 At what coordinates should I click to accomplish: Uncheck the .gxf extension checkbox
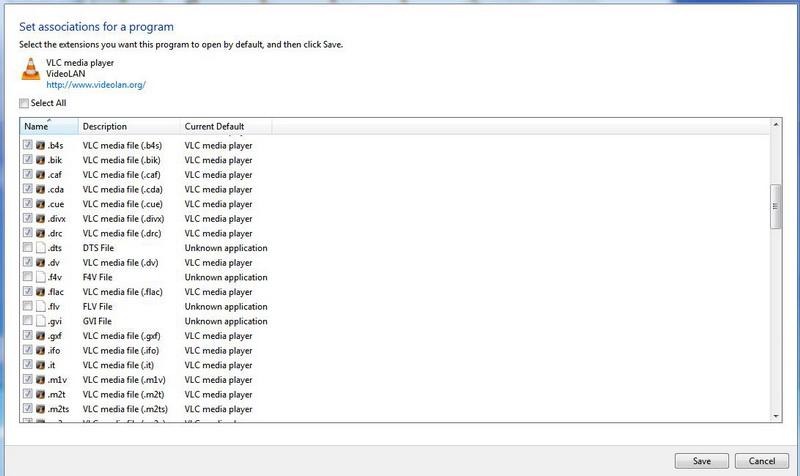click(x=28, y=335)
